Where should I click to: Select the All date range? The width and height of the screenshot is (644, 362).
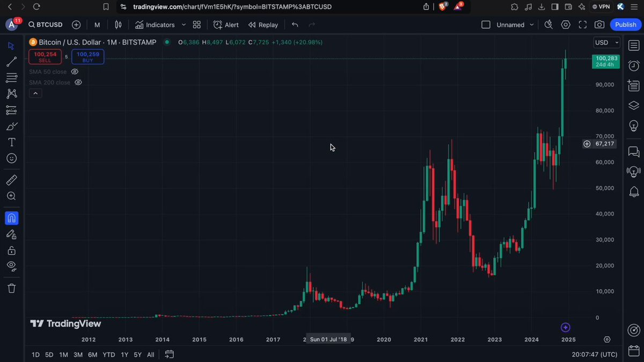tap(150, 354)
